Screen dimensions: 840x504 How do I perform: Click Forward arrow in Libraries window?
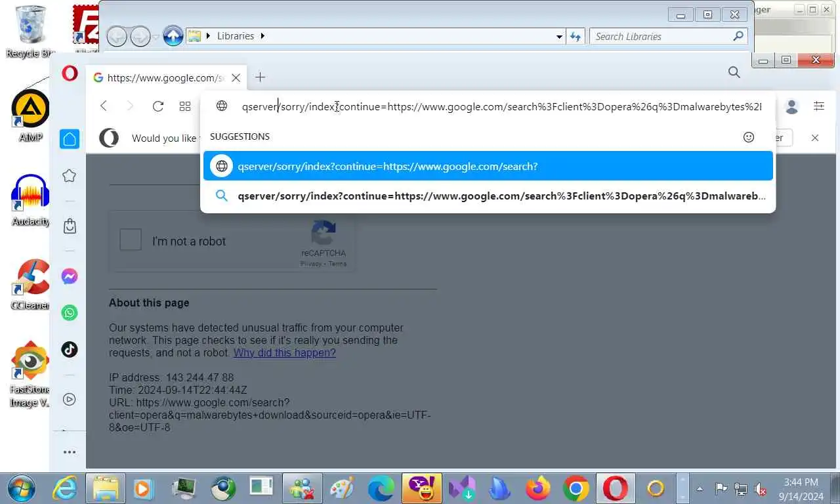coord(140,36)
